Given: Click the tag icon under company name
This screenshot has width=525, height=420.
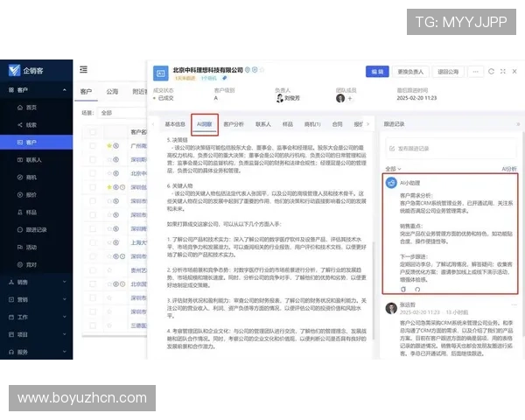Looking at the screenshot, I should coord(225,78).
